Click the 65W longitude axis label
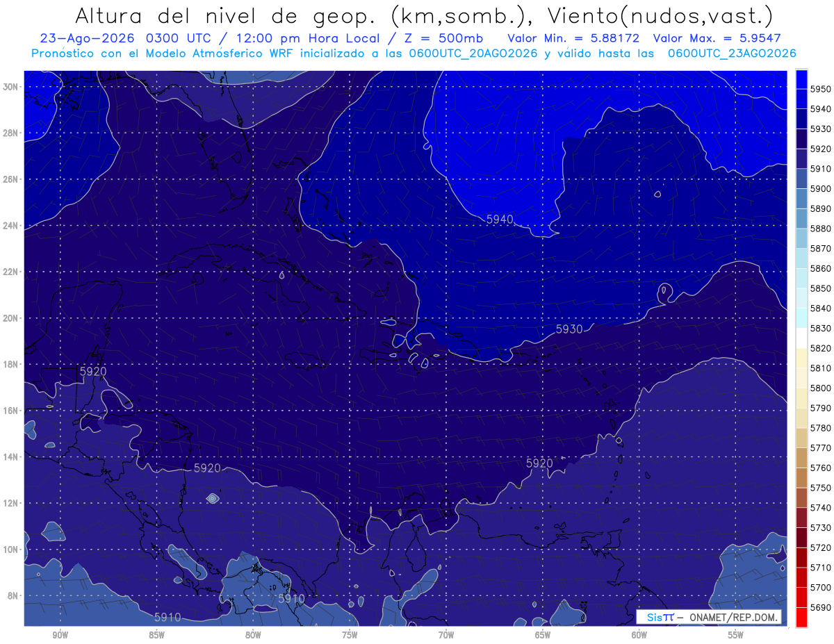Screen dimensions: 834x644 pyautogui.click(x=543, y=636)
